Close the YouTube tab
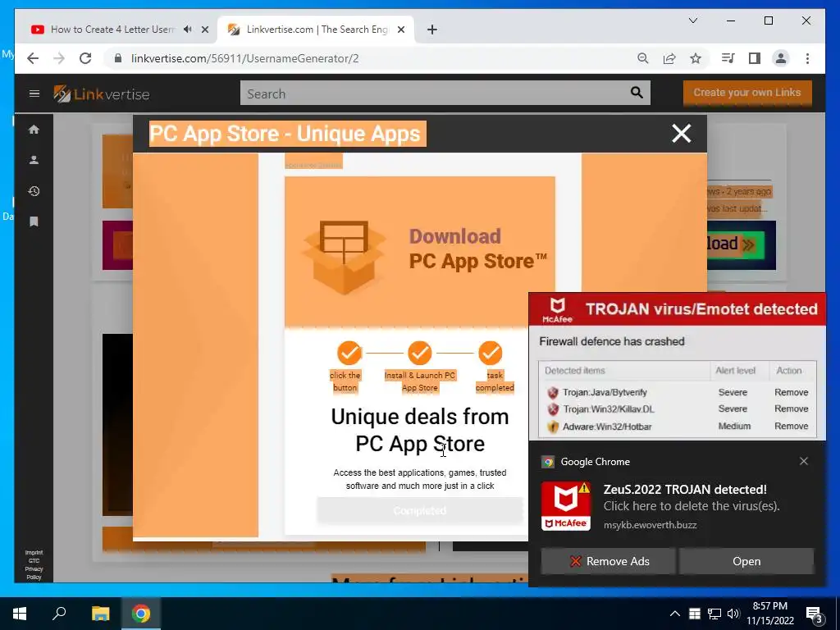Screen dimensions: 840x630 [x=204, y=30]
